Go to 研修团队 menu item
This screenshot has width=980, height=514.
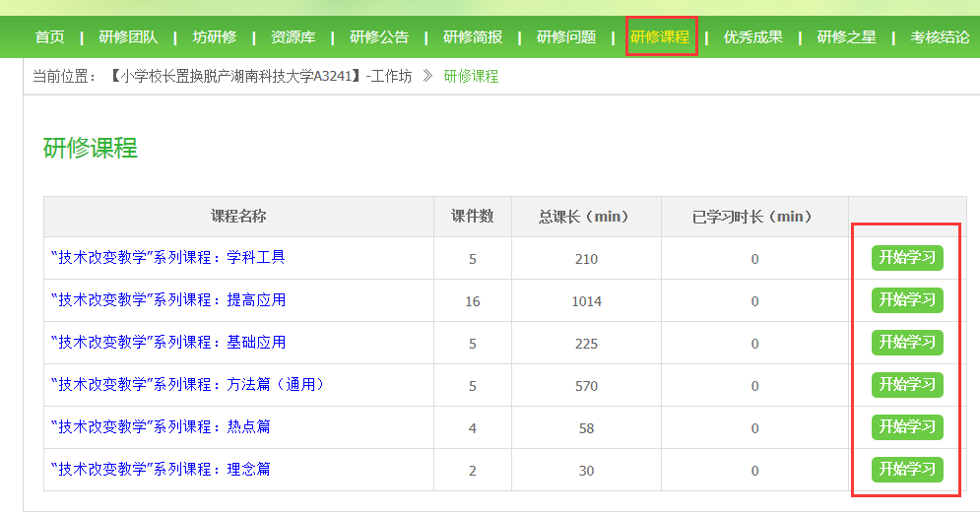(128, 37)
